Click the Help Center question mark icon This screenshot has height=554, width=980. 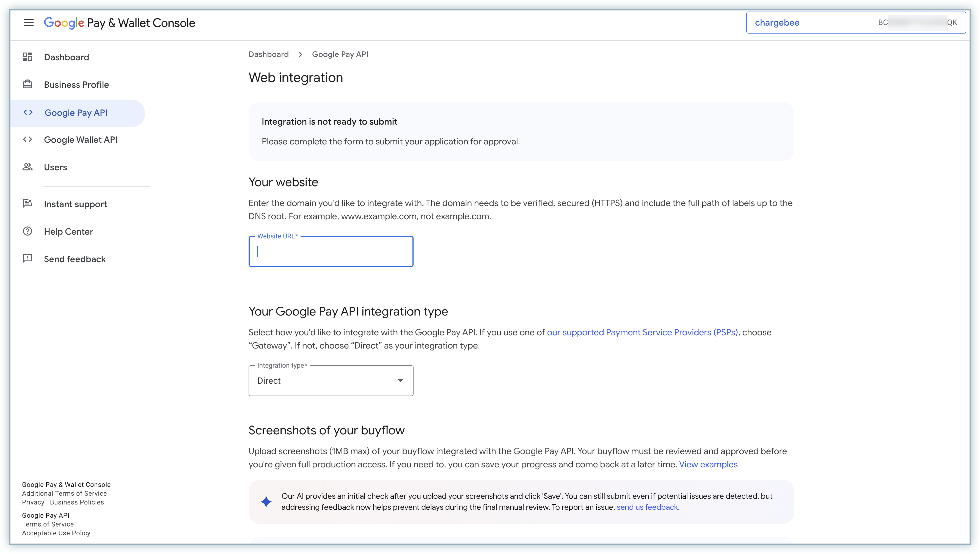(x=27, y=231)
